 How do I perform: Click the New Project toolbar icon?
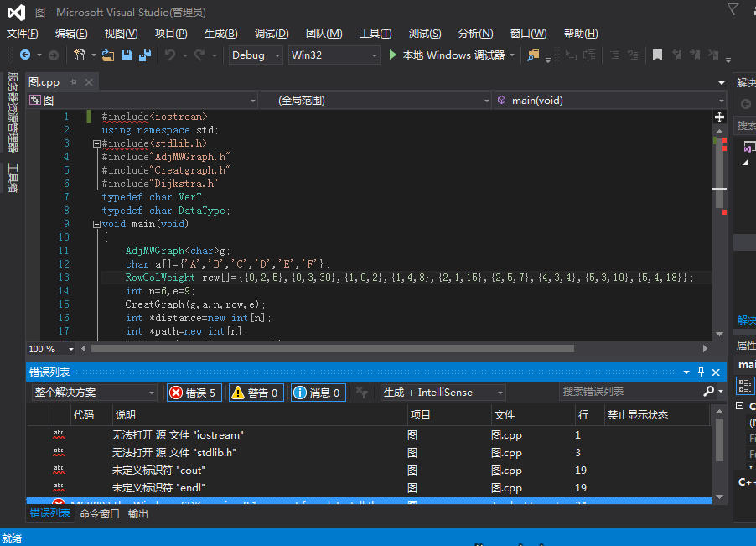(80, 55)
